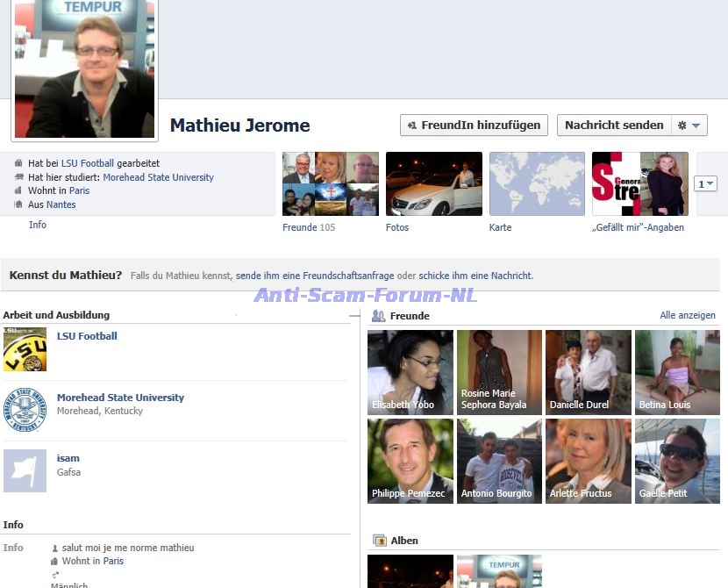Click the Nachricht senden button

click(x=614, y=125)
